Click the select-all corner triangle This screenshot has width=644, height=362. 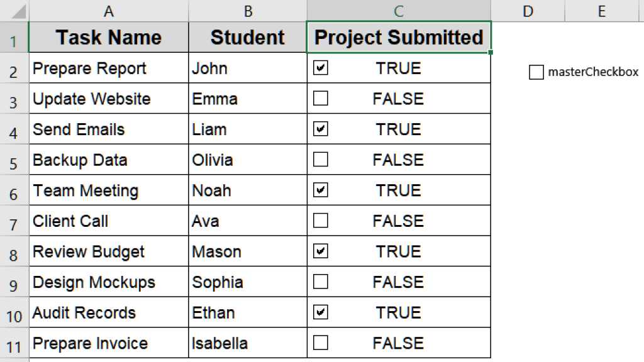(18, 11)
